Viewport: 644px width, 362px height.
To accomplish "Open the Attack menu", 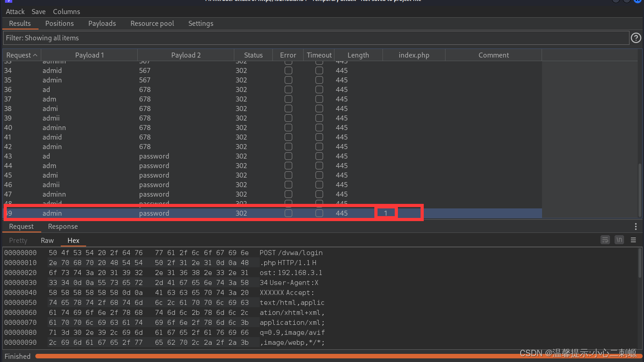I will [x=15, y=12].
